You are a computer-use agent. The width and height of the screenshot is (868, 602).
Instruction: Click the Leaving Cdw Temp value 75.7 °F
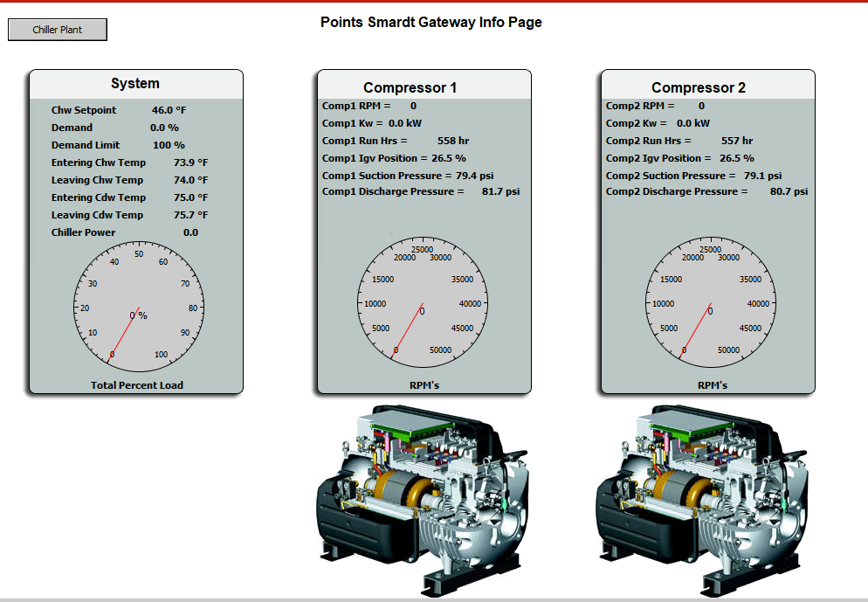191,215
